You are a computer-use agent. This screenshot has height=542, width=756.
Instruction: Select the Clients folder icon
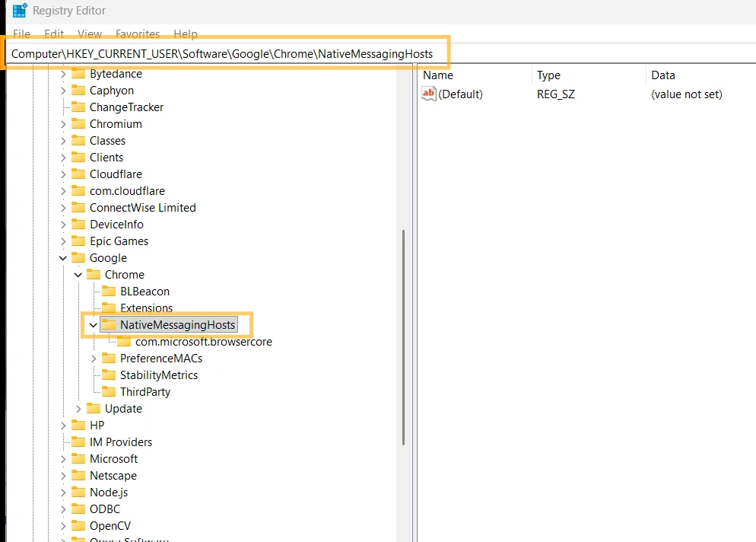pos(78,158)
